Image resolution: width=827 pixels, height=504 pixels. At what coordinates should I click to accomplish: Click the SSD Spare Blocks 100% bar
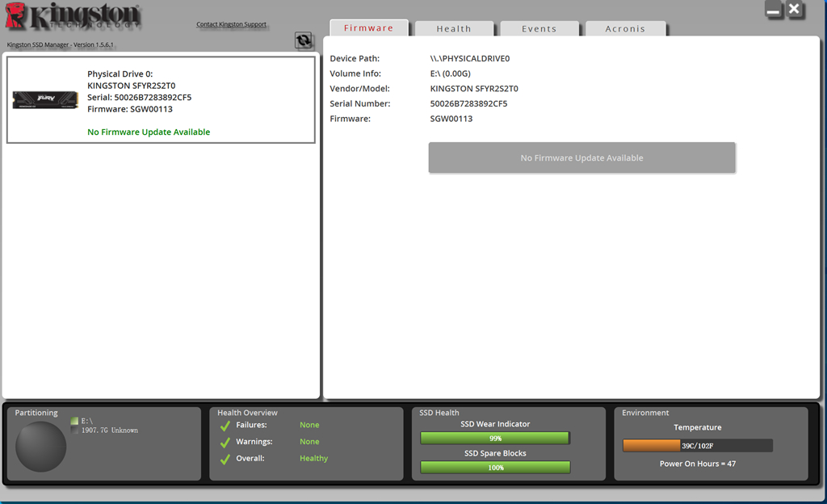point(495,468)
